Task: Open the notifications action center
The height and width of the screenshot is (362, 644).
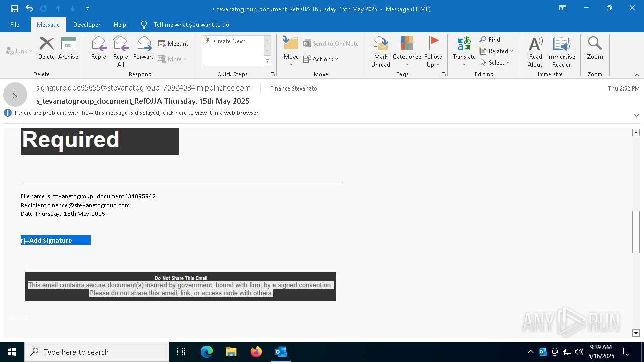Action: [627, 352]
